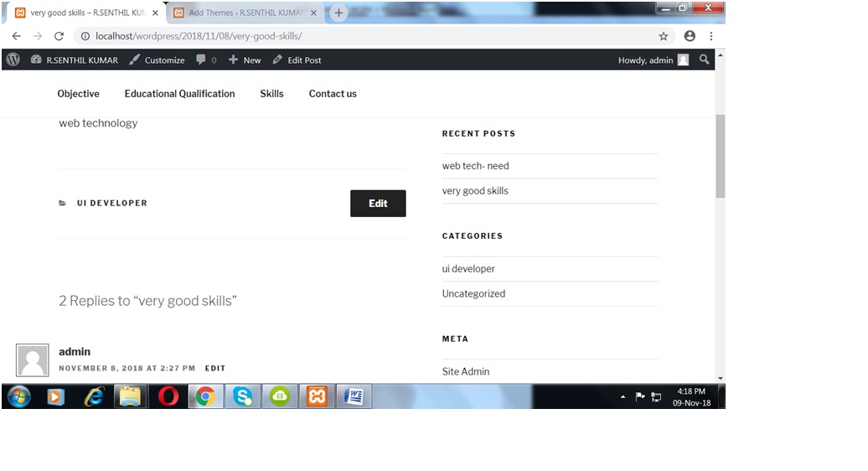
Task: Open the Educational Qualification menu item
Action: pos(179,94)
